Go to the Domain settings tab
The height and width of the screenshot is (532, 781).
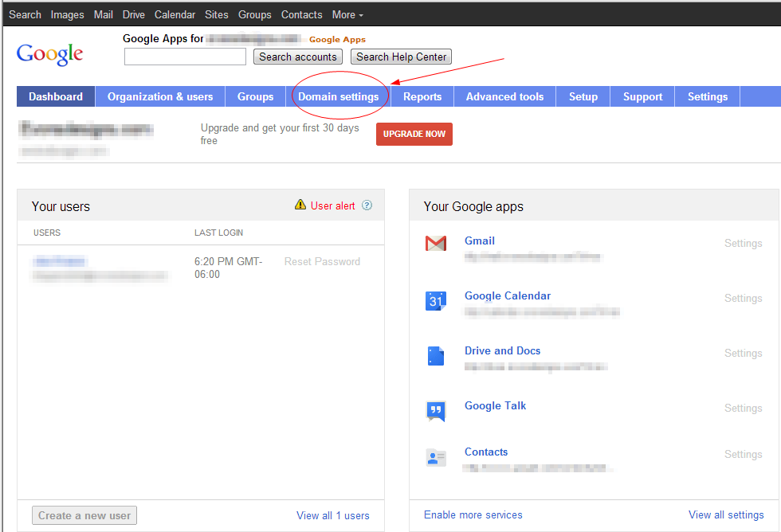pos(338,96)
